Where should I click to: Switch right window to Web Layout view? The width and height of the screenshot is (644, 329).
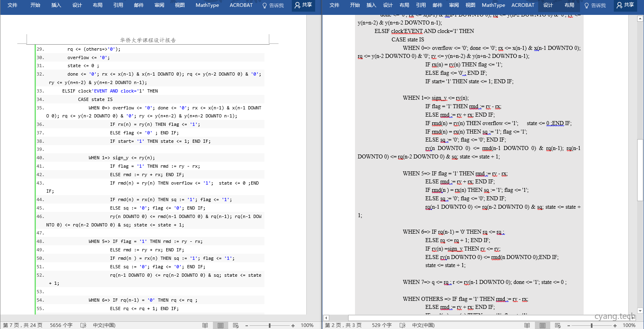[558, 325]
